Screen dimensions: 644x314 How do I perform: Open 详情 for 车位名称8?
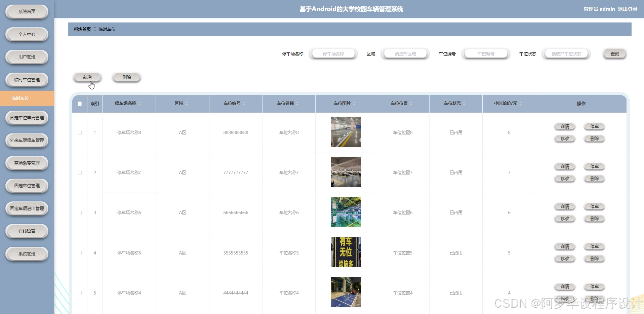[x=565, y=126]
